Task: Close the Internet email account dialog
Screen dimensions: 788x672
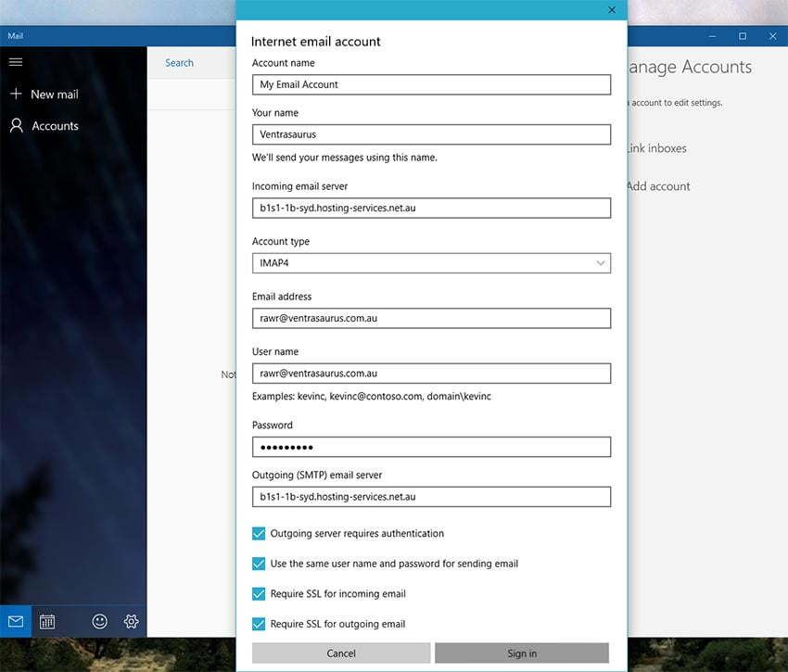Action: click(x=612, y=10)
